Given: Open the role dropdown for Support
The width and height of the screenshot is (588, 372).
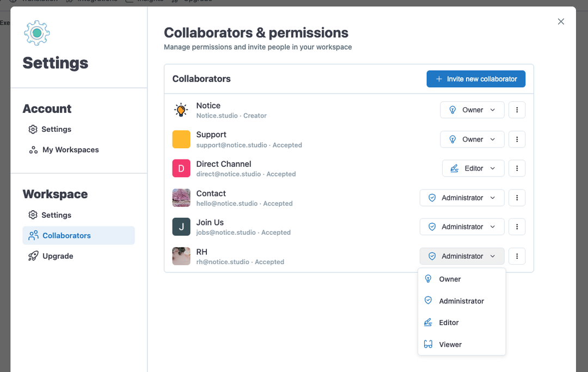Looking at the screenshot, I should coord(472,139).
